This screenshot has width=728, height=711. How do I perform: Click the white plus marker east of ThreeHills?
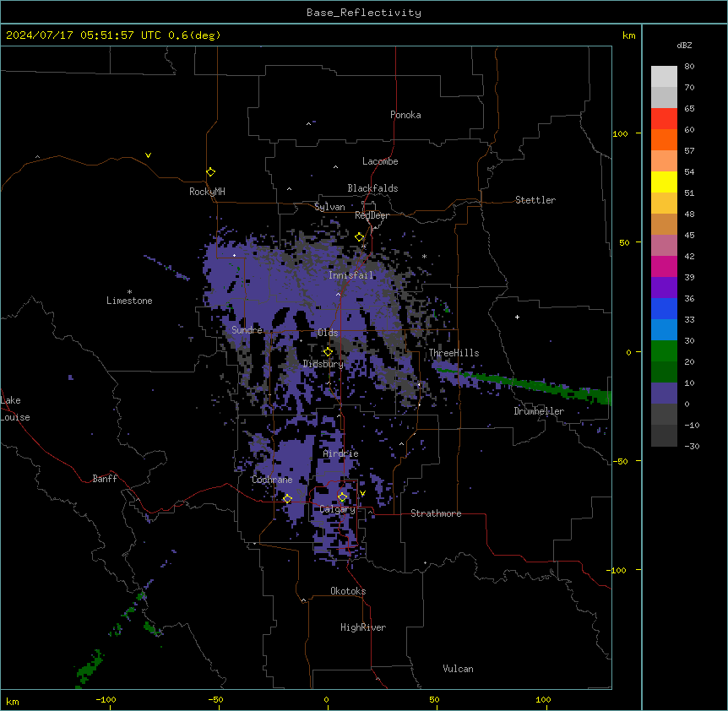coord(517,317)
